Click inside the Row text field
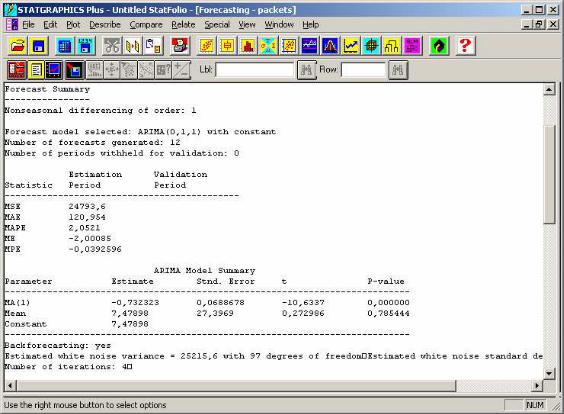The height and width of the screenshot is (414, 564). click(363, 70)
